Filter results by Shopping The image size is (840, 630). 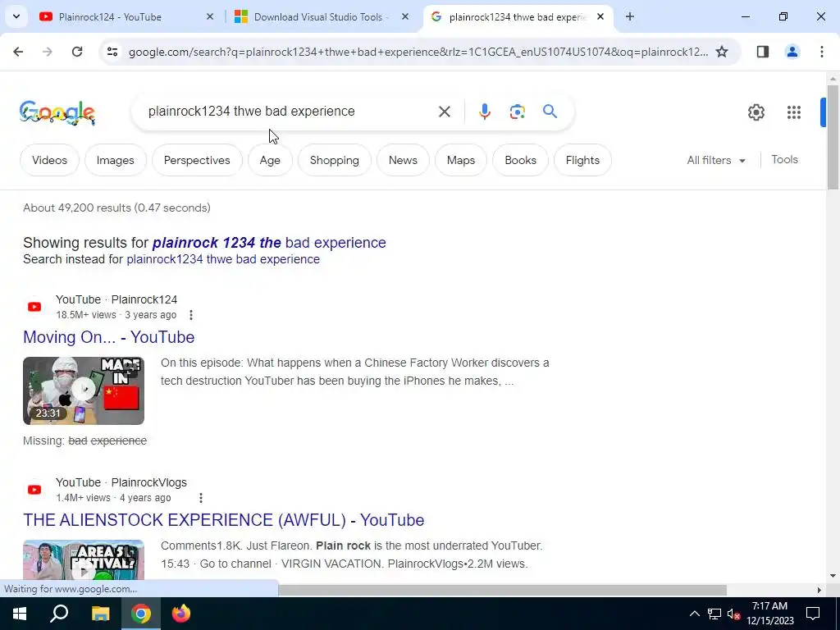click(335, 160)
